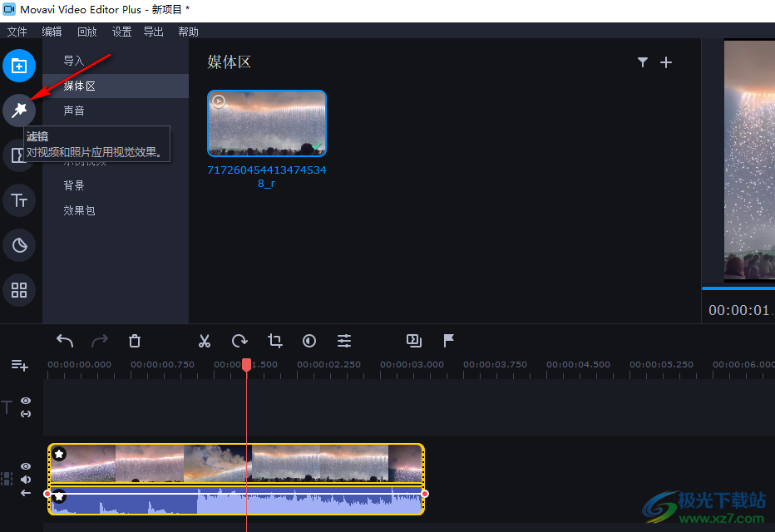Open the Titles text tab
Viewport: 775px width, 532px height.
pyautogui.click(x=19, y=200)
